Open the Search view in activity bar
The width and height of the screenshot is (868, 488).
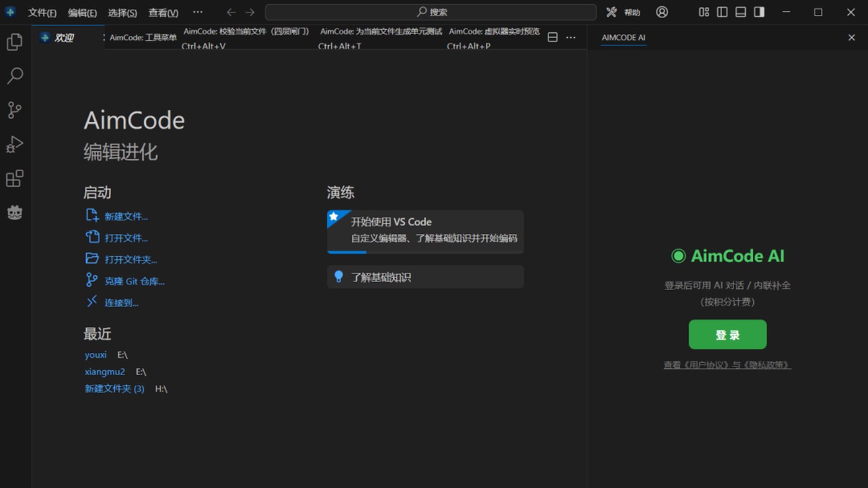(14, 76)
